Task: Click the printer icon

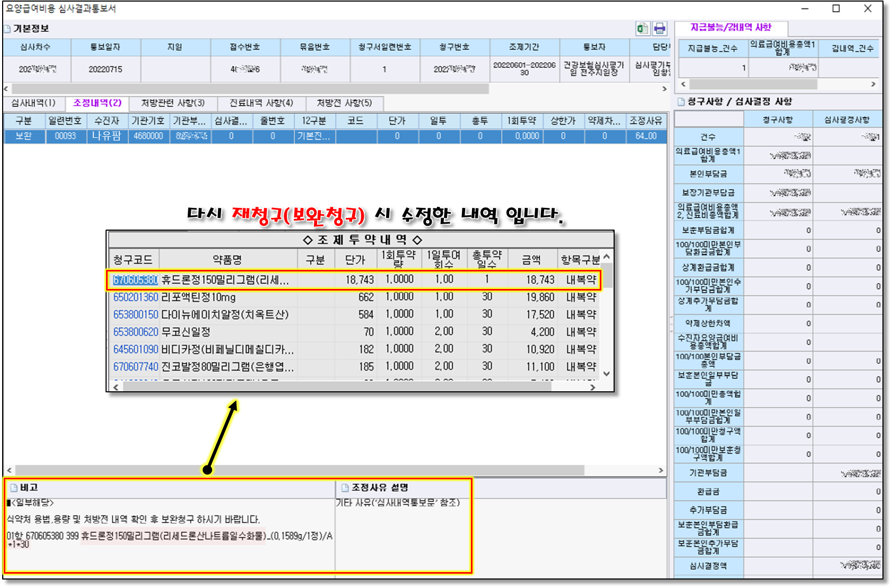Action: pos(659,29)
